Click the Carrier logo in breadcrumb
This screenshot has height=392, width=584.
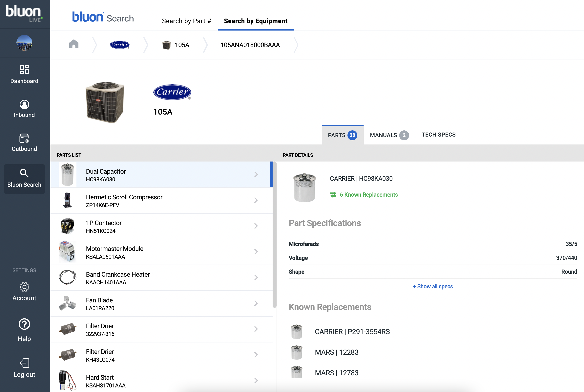pyautogui.click(x=120, y=45)
